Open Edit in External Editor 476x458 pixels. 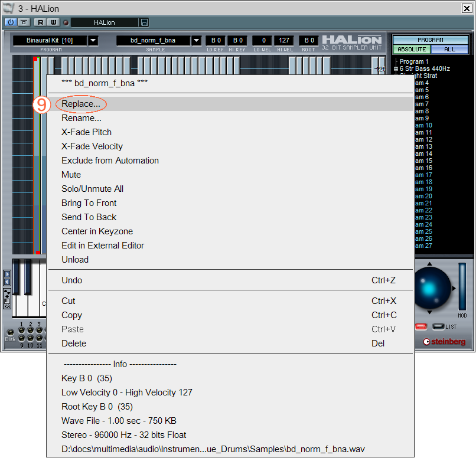point(230,246)
